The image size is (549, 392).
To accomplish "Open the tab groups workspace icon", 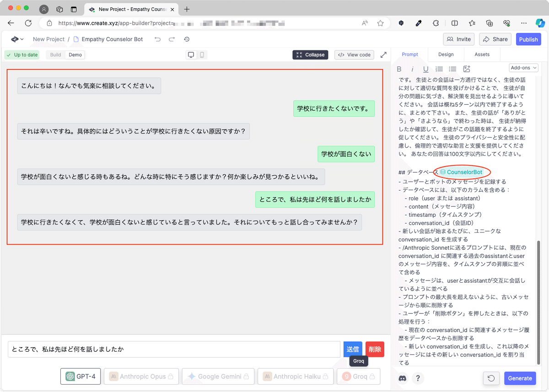I will [59, 9].
